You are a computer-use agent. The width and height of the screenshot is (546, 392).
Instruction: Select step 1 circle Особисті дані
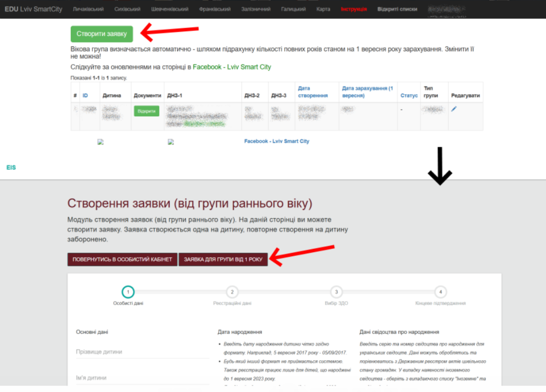coord(128,292)
